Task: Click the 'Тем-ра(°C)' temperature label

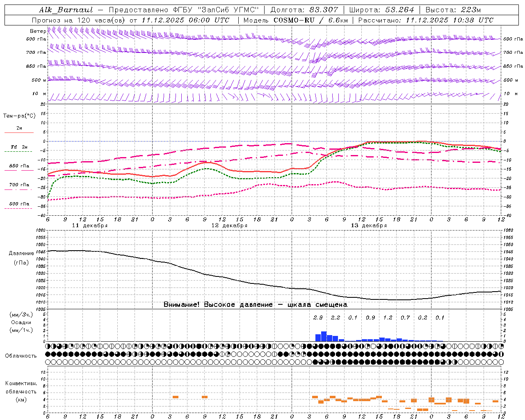Action: pos(19,116)
